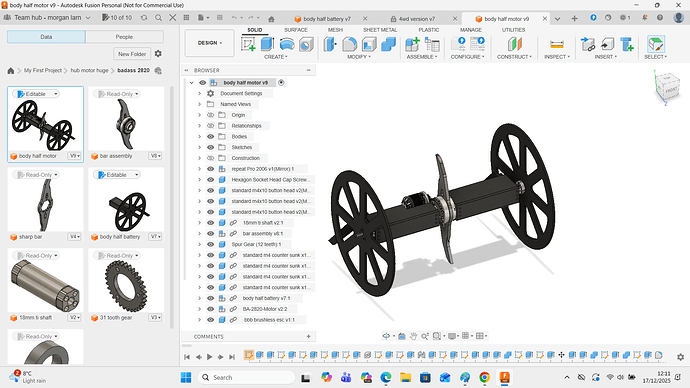
Task: Select the Shell tool
Action: [369, 44]
